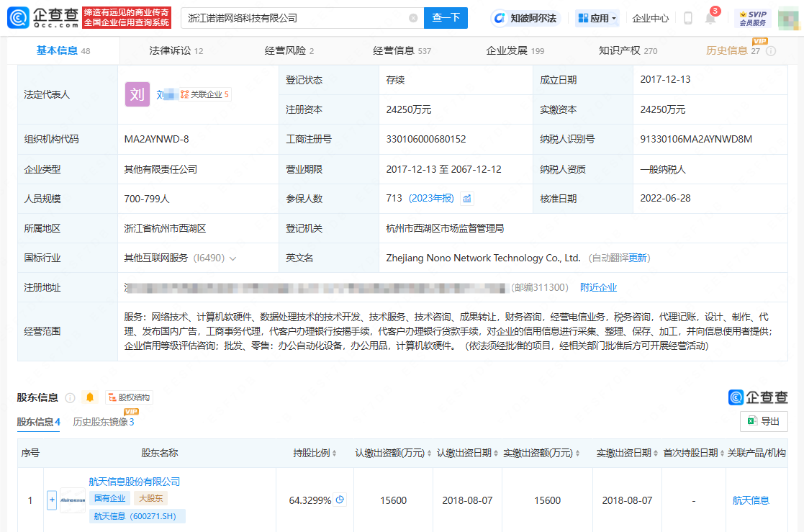Switch to 基本信息 tab
Image resolution: width=804 pixels, height=532 pixels.
pyautogui.click(x=63, y=51)
